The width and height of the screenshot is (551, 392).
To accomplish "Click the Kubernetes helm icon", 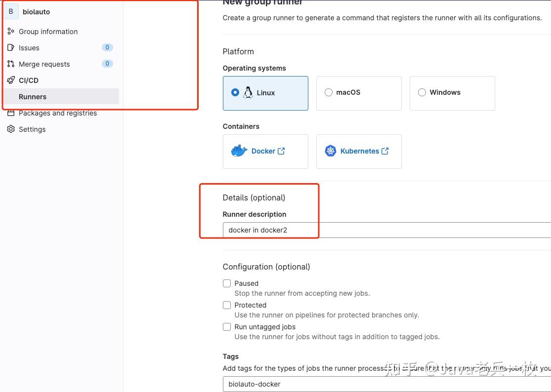I will 331,151.
